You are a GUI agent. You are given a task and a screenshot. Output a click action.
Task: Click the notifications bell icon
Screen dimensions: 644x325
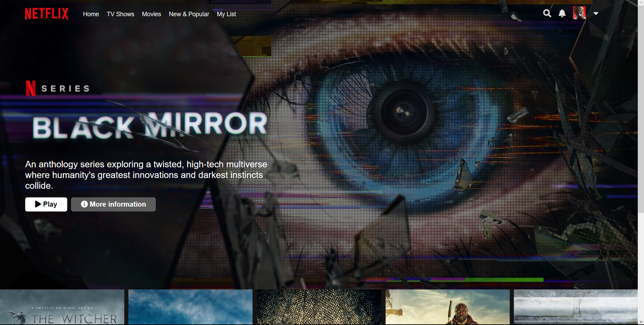tap(562, 13)
